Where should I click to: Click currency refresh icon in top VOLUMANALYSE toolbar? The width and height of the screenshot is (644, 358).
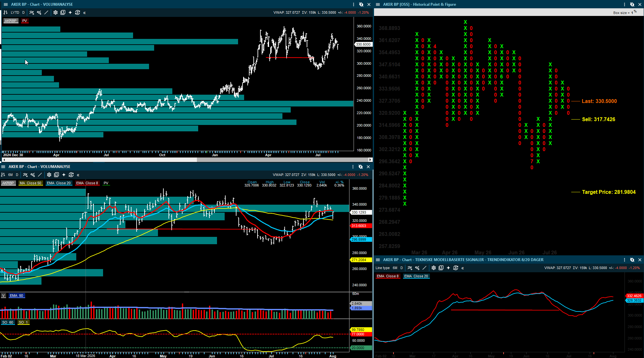point(78,12)
